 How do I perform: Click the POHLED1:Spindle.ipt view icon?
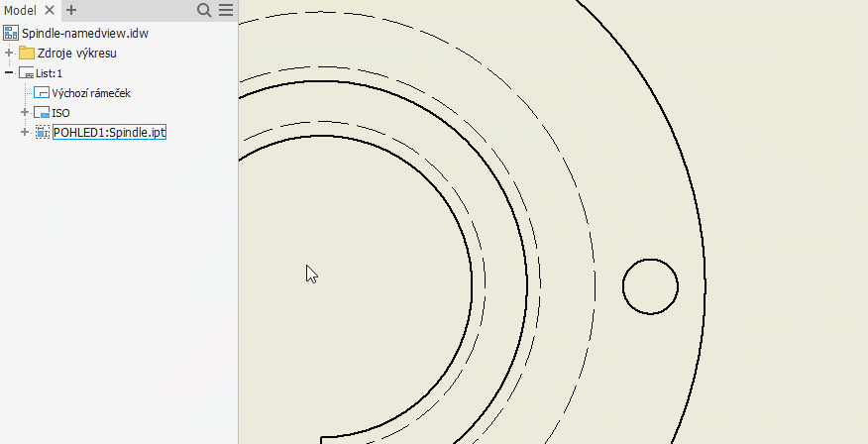point(42,133)
